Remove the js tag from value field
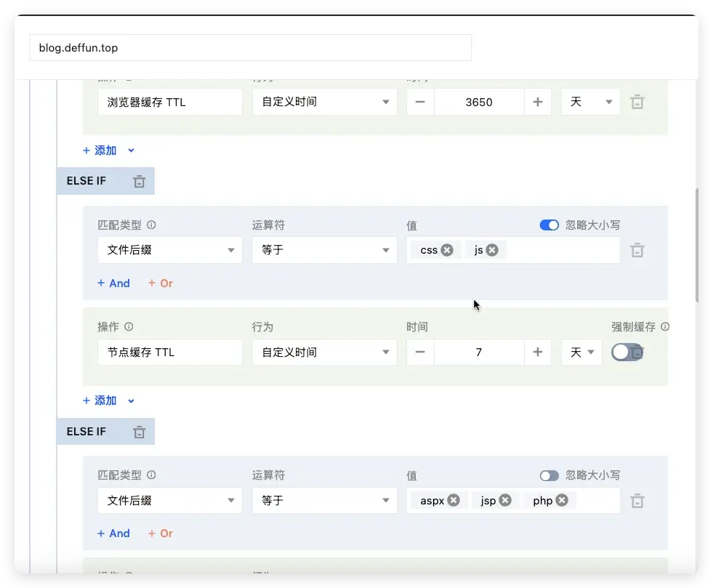The width and height of the screenshot is (713, 588). [x=492, y=250]
